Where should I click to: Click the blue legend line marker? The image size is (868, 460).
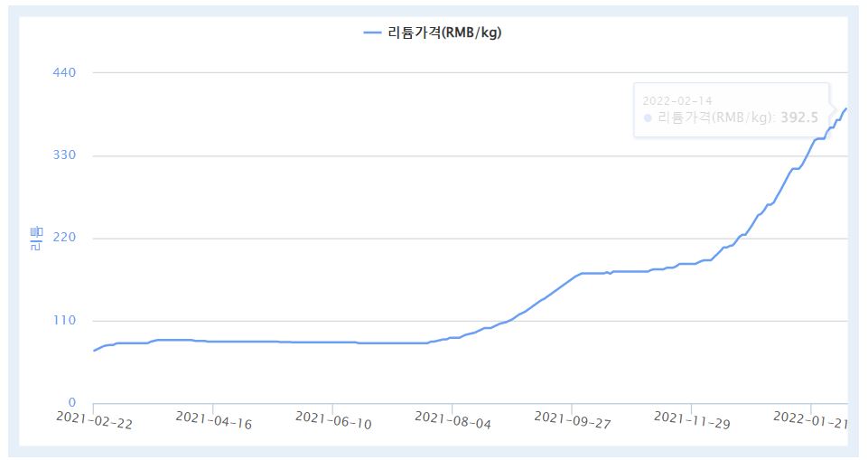(372, 33)
